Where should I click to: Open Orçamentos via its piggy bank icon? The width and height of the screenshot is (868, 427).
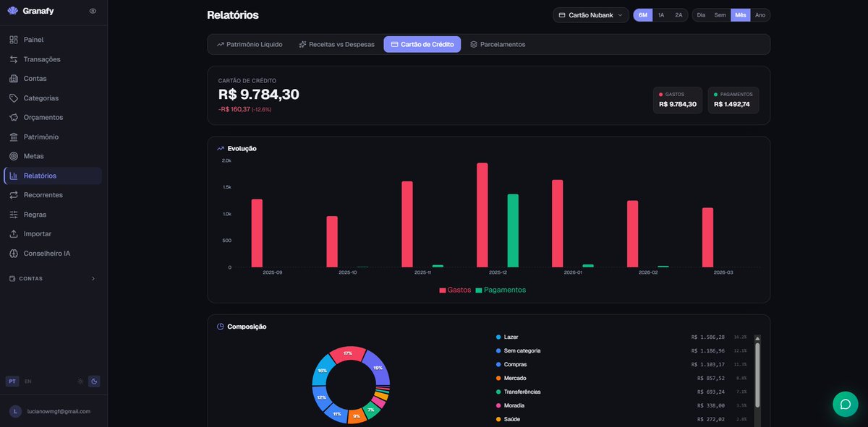[x=14, y=117]
